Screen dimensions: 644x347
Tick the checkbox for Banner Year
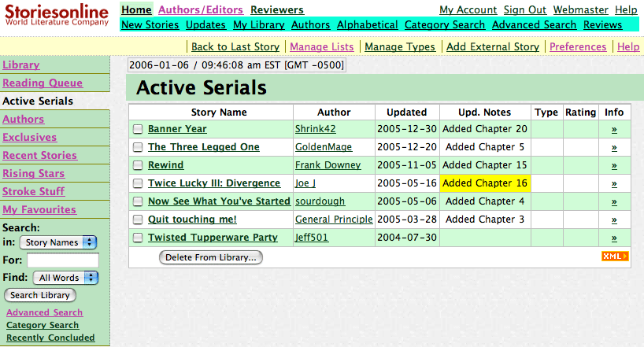tap(138, 129)
